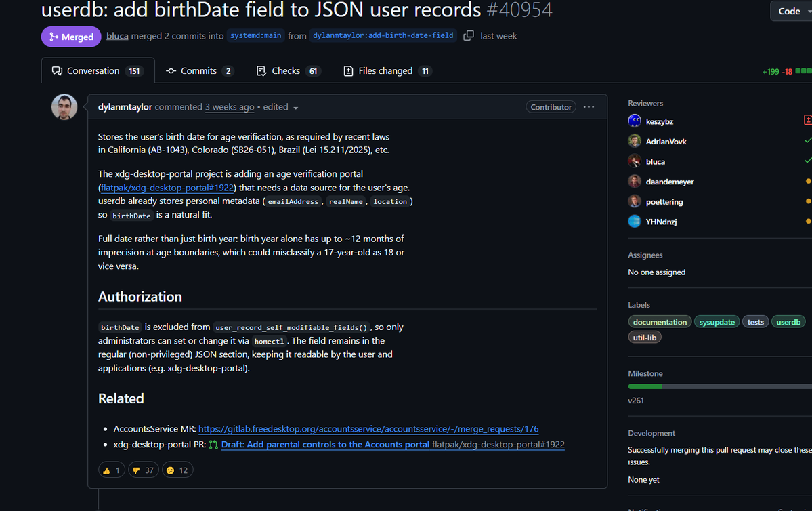The image size is (812, 511).
Task: Click the pull request icon before Draft link
Action: pos(213,445)
